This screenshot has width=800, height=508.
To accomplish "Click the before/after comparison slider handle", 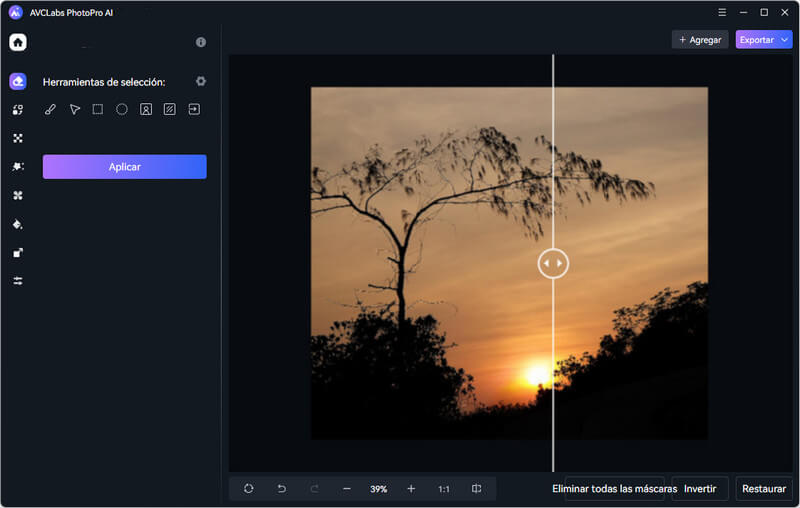I will [x=553, y=263].
